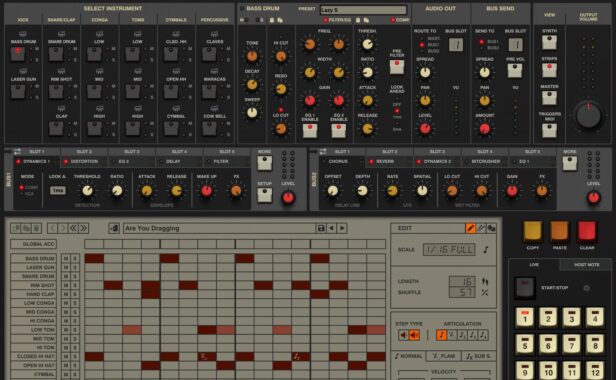This screenshot has width=616, height=380.
Task: Click the percent icon next to Shuffle
Action: pyautogui.click(x=485, y=292)
